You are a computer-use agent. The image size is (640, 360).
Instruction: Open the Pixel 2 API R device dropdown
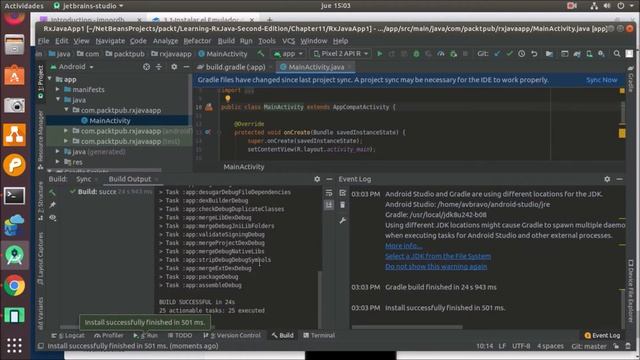(341, 54)
